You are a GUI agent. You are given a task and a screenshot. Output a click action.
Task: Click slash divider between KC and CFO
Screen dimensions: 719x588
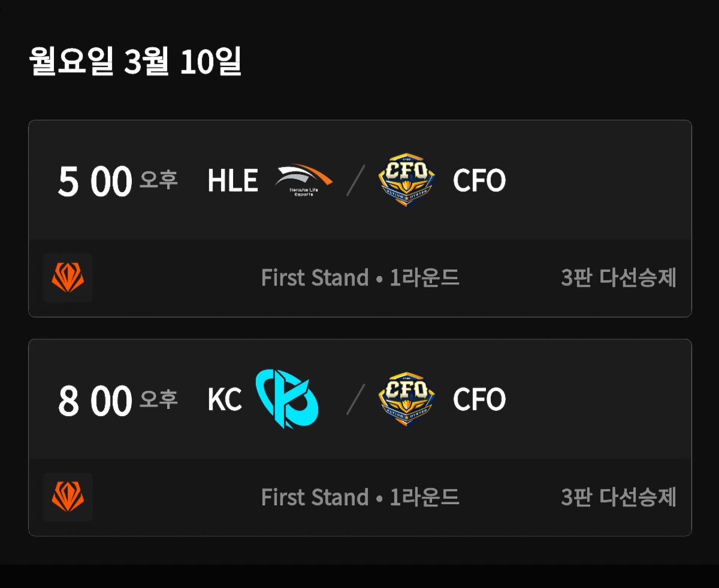[355, 399]
